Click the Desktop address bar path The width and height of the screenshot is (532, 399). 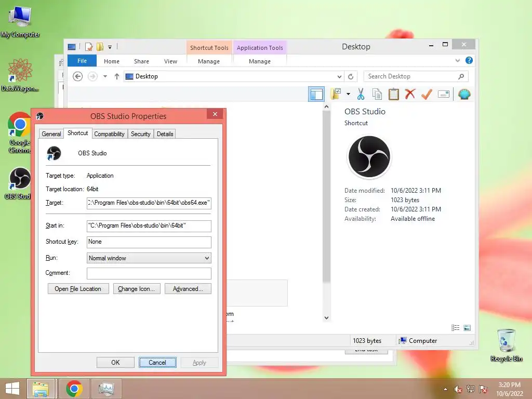click(147, 76)
